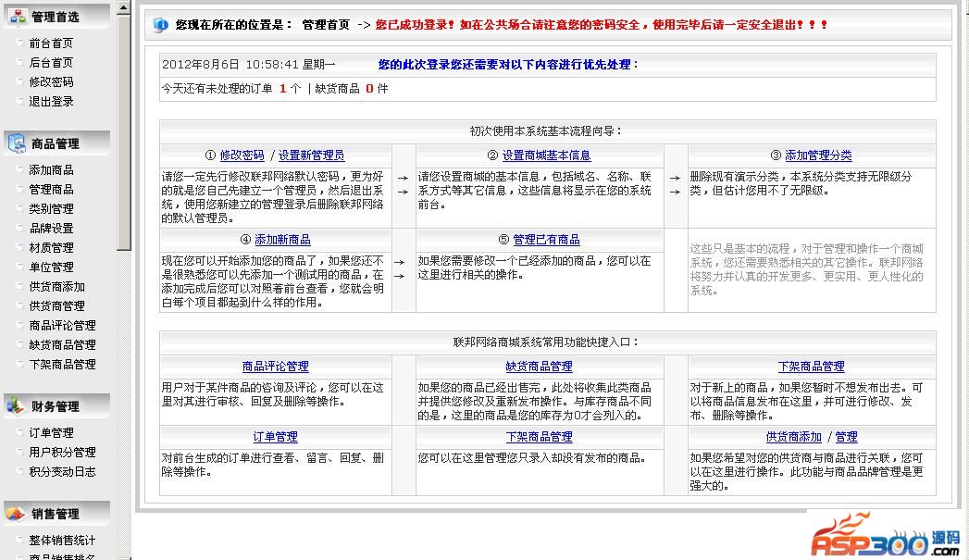Select 供货商管理 in the sidebar

pyautogui.click(x=56, y=306)
